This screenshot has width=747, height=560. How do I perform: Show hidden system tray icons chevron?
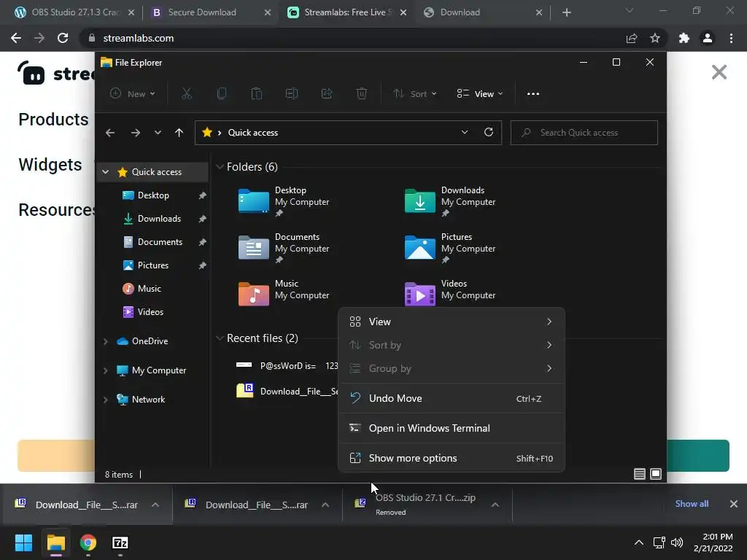click(639, 542)
